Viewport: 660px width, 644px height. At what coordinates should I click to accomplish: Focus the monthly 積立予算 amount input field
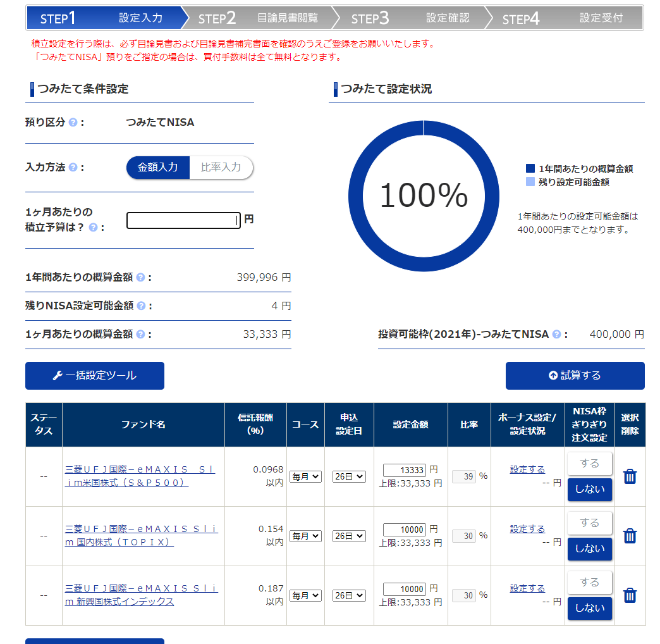[x=183, y=220]
